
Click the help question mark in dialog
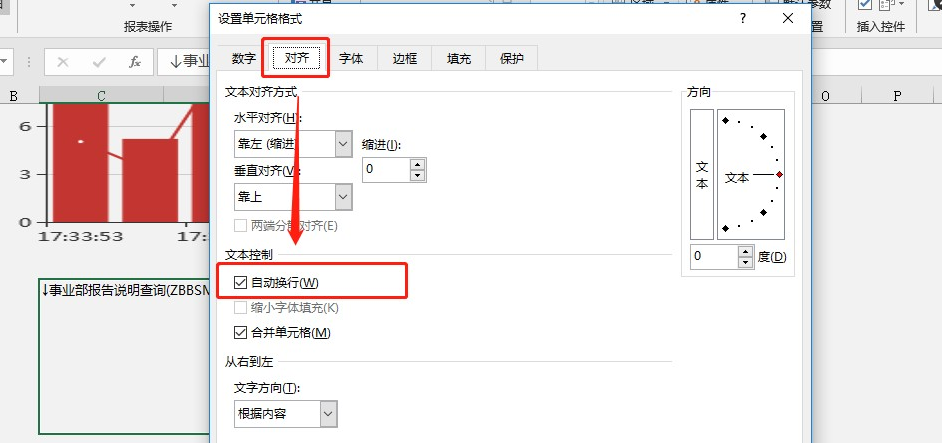pyautogui.click(x=743, y=19)
